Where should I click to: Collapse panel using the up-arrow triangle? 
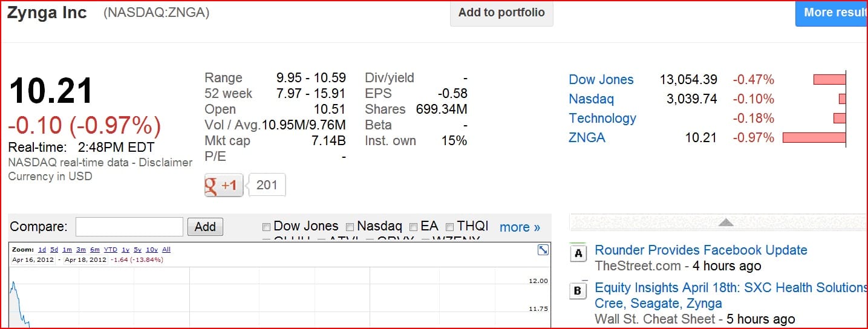725,223
